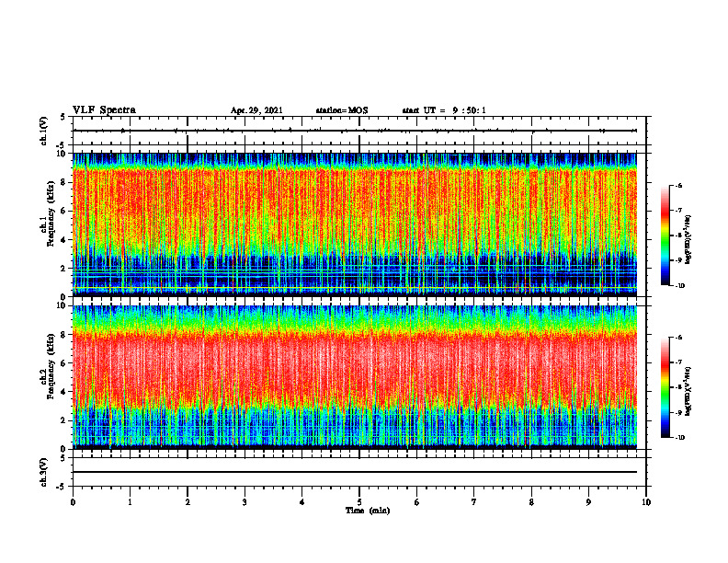Click the time axis tick label '6'
This screenshot has height=563, width=728.
(x=417, y=502)
